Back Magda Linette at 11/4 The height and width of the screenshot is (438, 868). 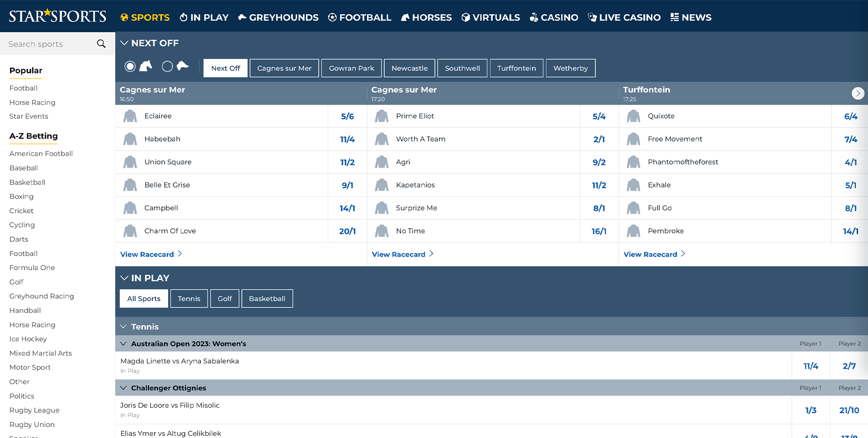tap(811, 366)
